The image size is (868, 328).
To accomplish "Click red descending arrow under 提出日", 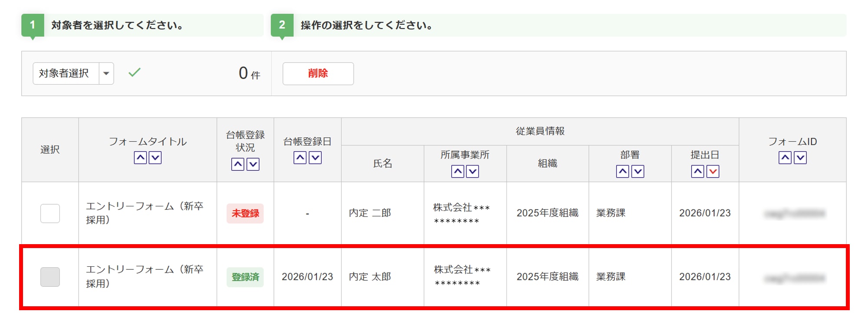I will point(713,172).
